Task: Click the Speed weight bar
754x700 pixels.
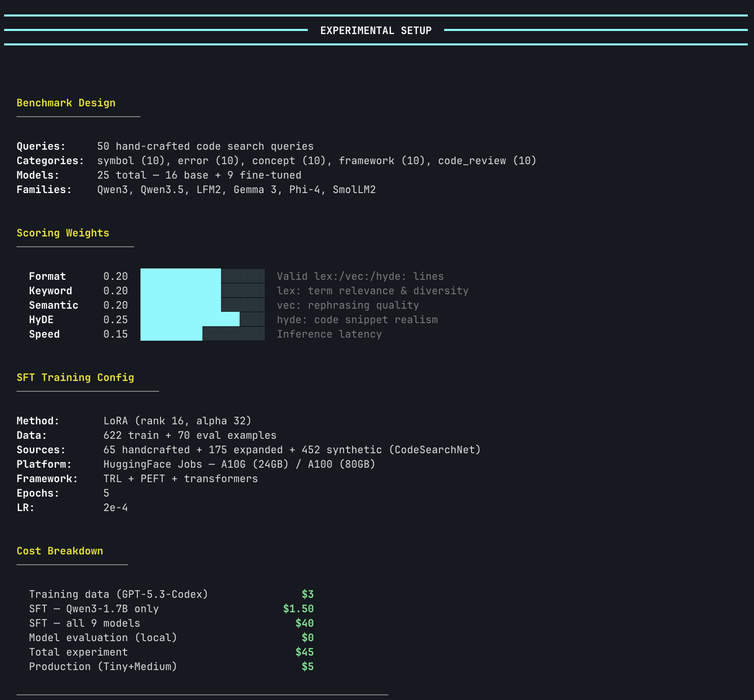Action: (202, 334)
